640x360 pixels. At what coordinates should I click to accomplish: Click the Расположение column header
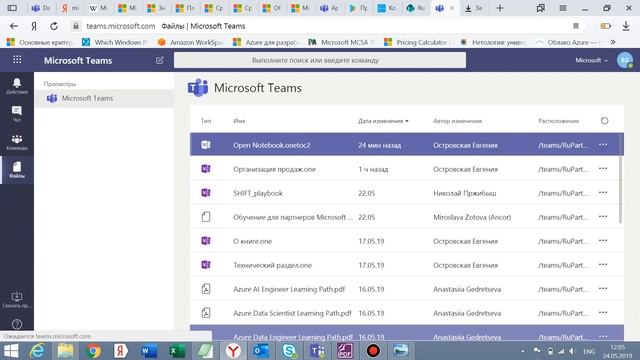[558, 121]
